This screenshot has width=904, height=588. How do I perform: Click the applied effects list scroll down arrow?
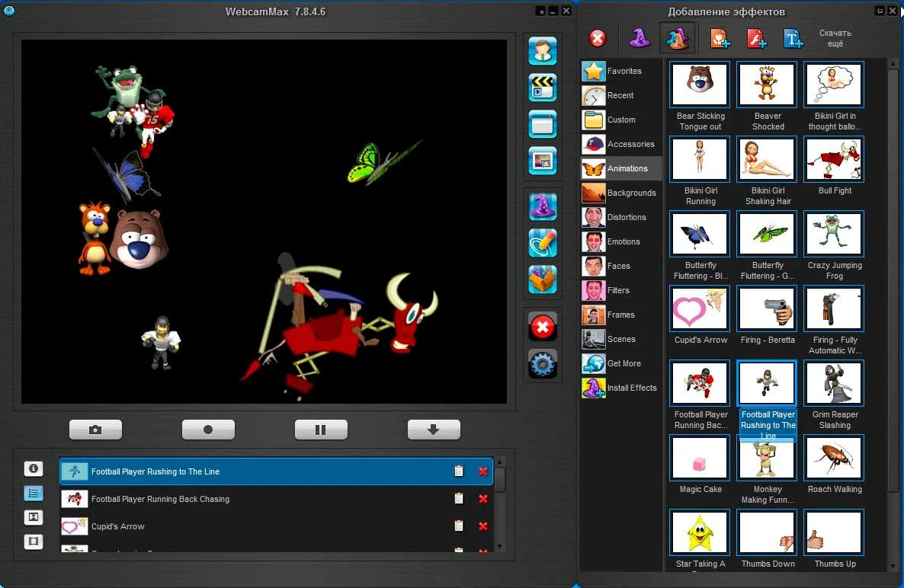pyautogui.click(x=499, y=547)
